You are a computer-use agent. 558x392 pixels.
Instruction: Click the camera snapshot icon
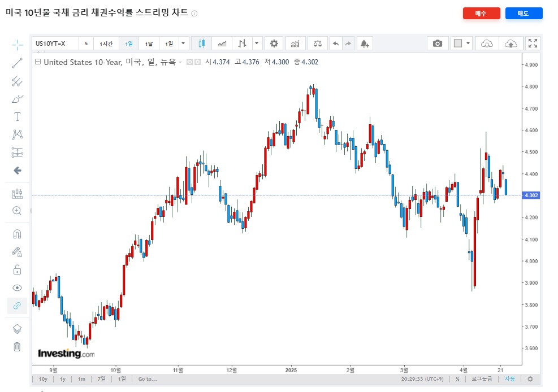coord(437,43)
